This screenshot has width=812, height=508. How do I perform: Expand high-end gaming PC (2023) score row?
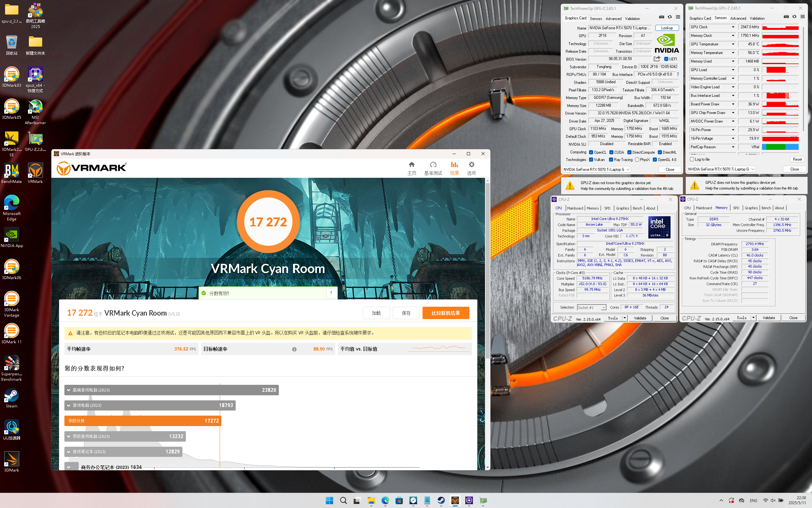(172, 390)
